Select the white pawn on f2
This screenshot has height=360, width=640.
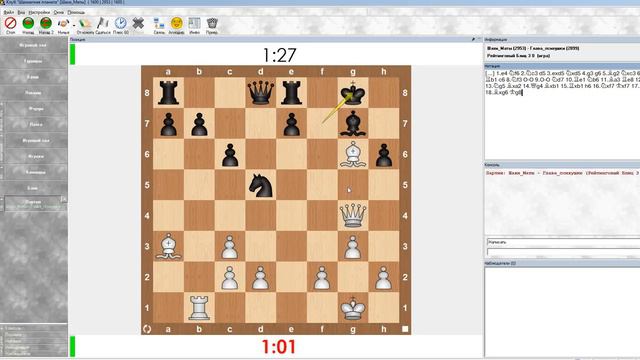click(x=322, y=277)
